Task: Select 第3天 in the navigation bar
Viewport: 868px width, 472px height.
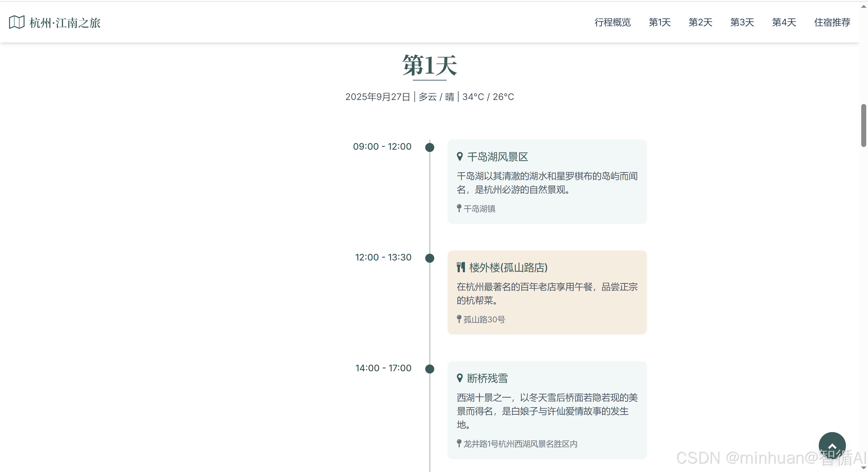Action: tap(742, 22)
